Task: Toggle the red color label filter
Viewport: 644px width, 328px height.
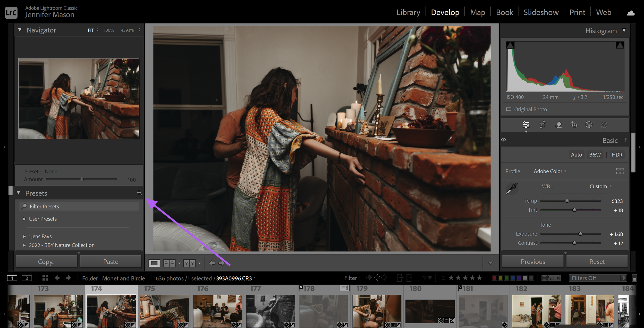Action: coord(494,278)
